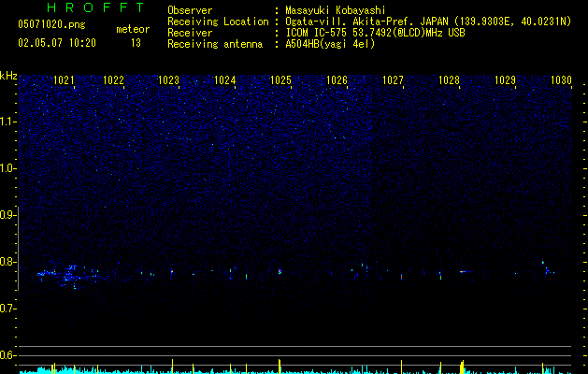Click the 1.0 kHz axis label
The height and width of the screenshot is (374, 588).
click(8, 168)
